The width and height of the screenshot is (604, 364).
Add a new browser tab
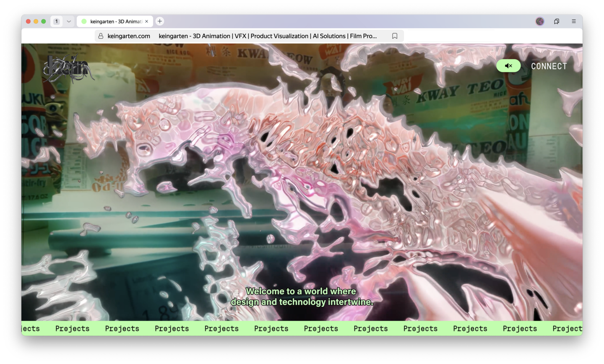pos(160,21)
